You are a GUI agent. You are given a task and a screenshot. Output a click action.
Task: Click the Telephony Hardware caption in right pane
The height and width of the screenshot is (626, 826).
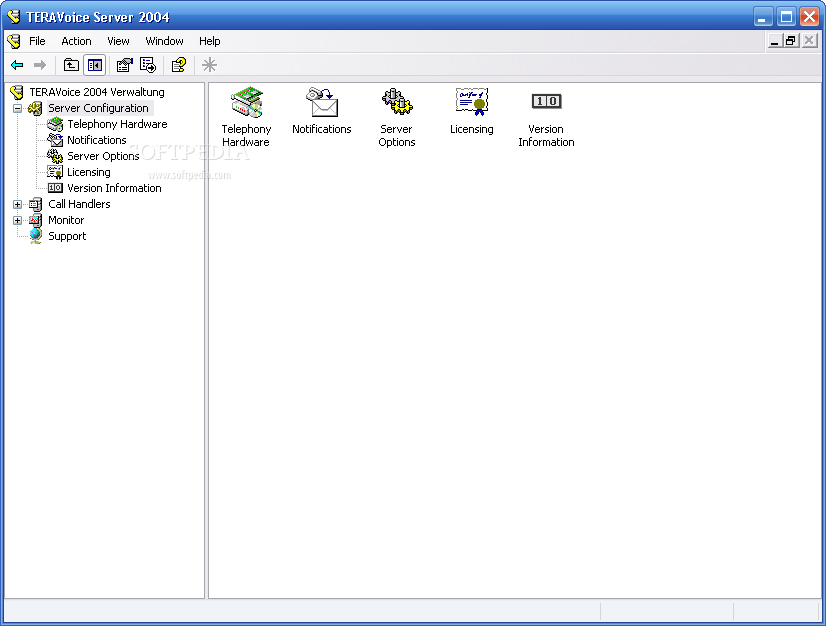pyautogui.click(x=246, y=135)
